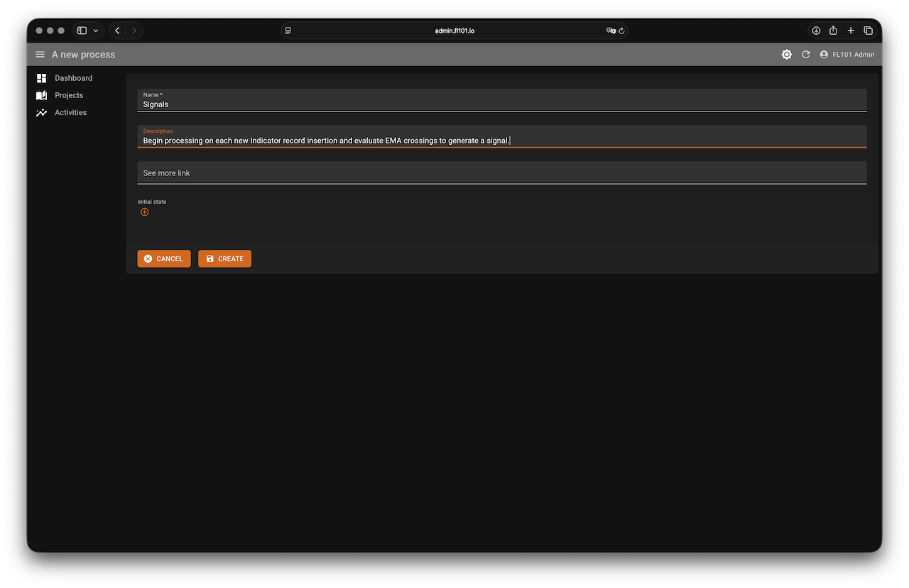Focus the Name input field
909x588 pixels.
[x=501, y=104]
